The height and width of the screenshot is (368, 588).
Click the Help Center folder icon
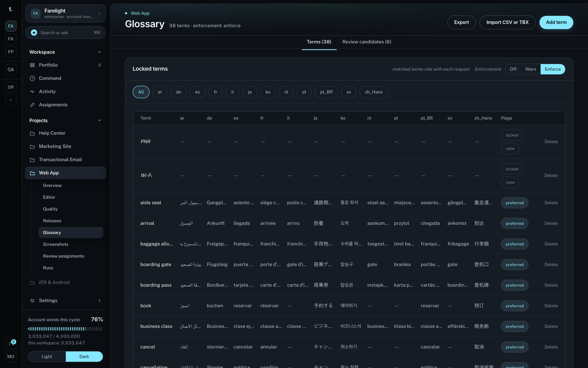pos(32,133)
